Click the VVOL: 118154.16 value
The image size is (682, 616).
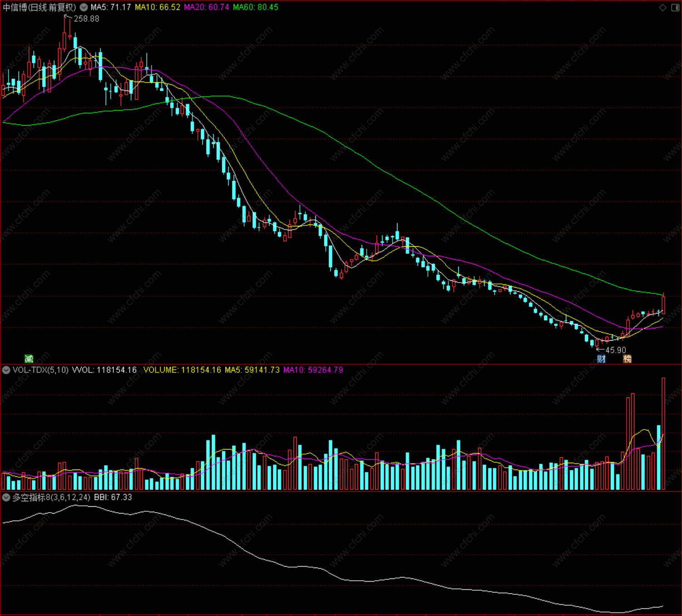pyautogui.click(x=104, y=370)
